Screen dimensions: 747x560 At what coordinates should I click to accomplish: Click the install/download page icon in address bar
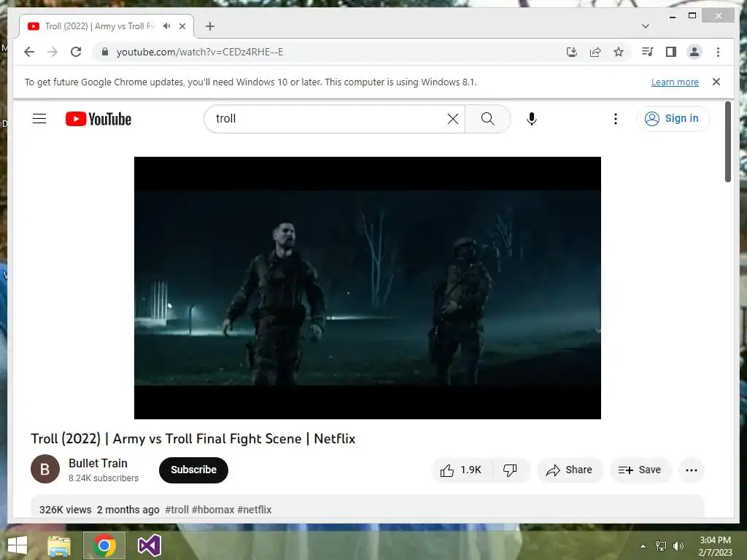coord(572,52)
